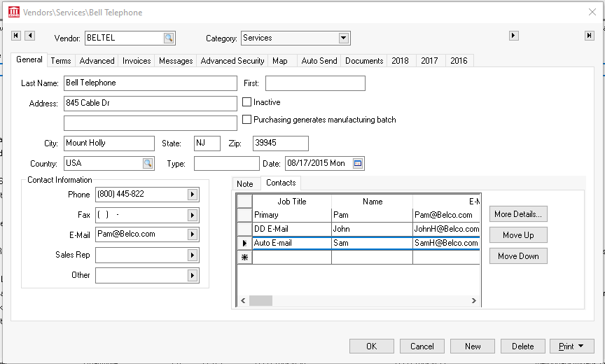This screenshot has height=364, width=605.
Task: Click the Zip field
Action: [281, 143]
